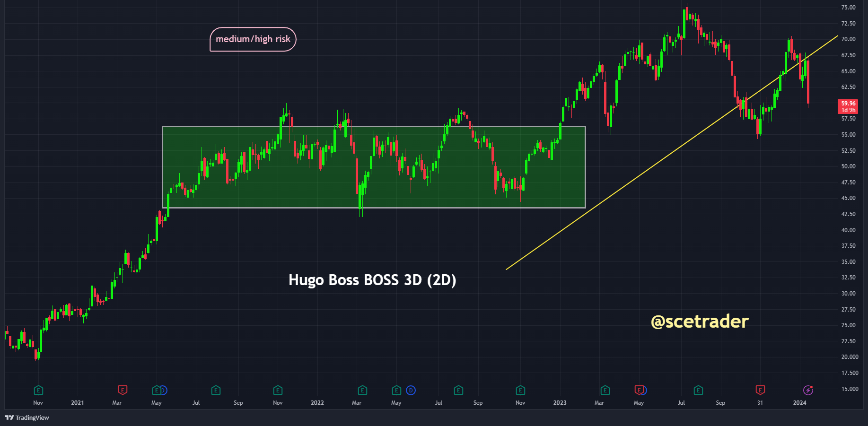This screenshot has width=868, height=426.
Task: Select the earnings marker between Jul and Sep 2023
Action: point(698,390)
